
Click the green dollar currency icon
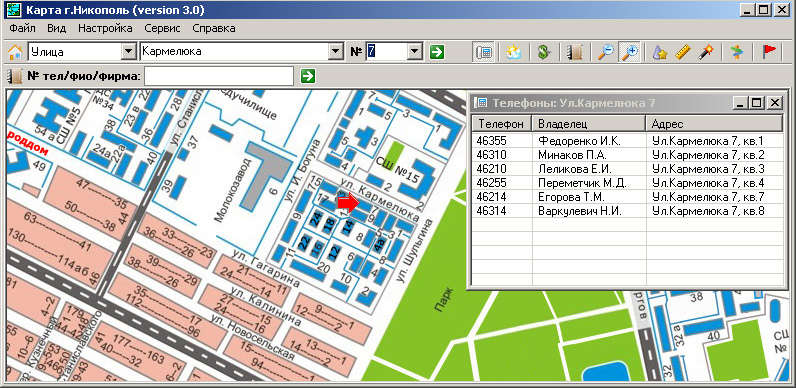click(x=544, y=52)
